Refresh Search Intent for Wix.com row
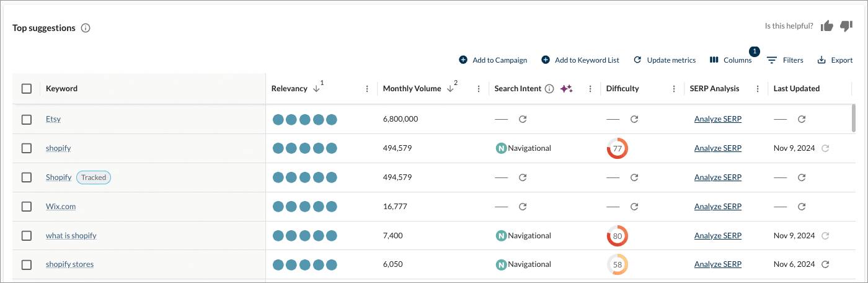Image resolution: width=868 pixels, height=283 pixels. click(x=523, y=207)
